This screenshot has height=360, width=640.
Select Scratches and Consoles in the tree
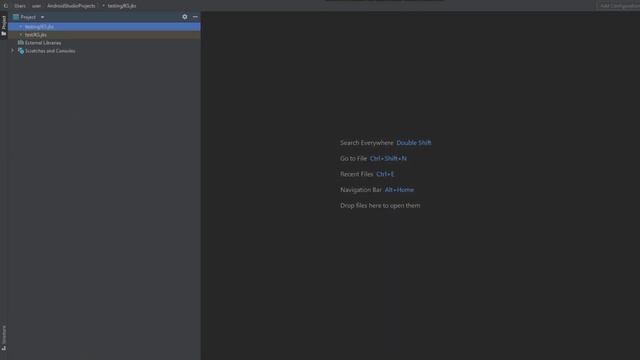pos(50,51)
